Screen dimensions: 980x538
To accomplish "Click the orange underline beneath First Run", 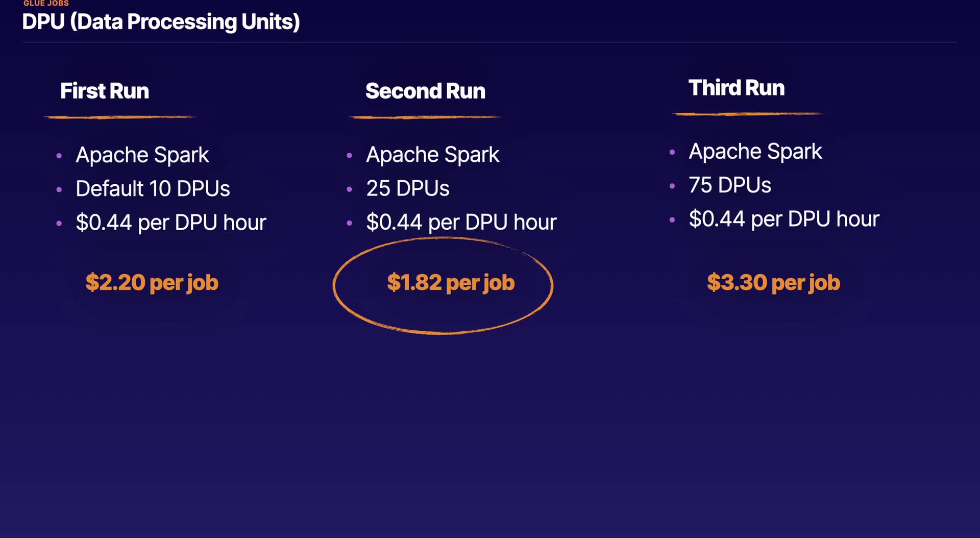I will 120,117.
